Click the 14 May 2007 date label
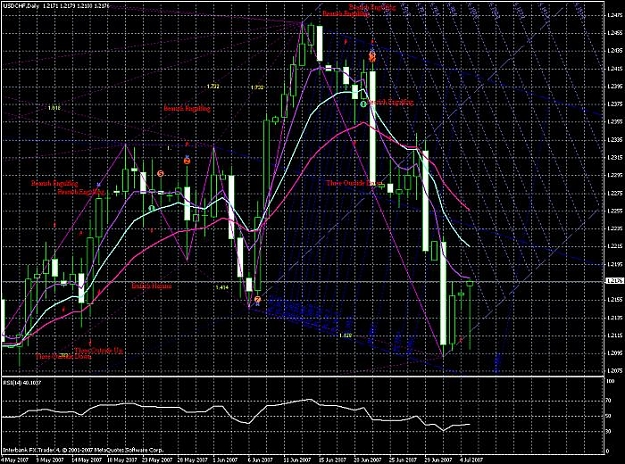Screen dimensions: 625x464 click(x=86, y=460)
